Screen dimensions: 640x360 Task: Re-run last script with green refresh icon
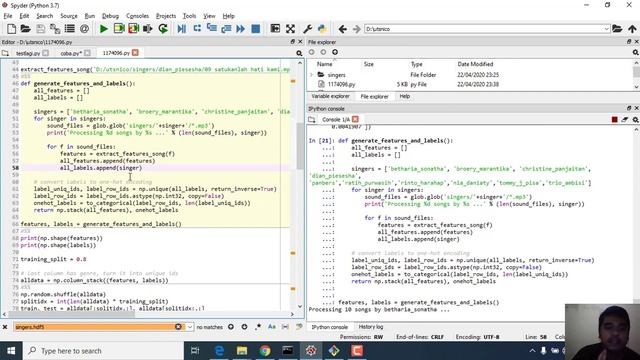click(x=163, y=29)
